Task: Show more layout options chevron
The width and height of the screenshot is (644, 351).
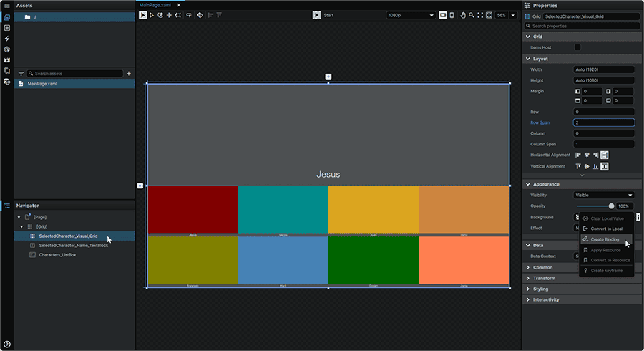Action: point(582,175)
